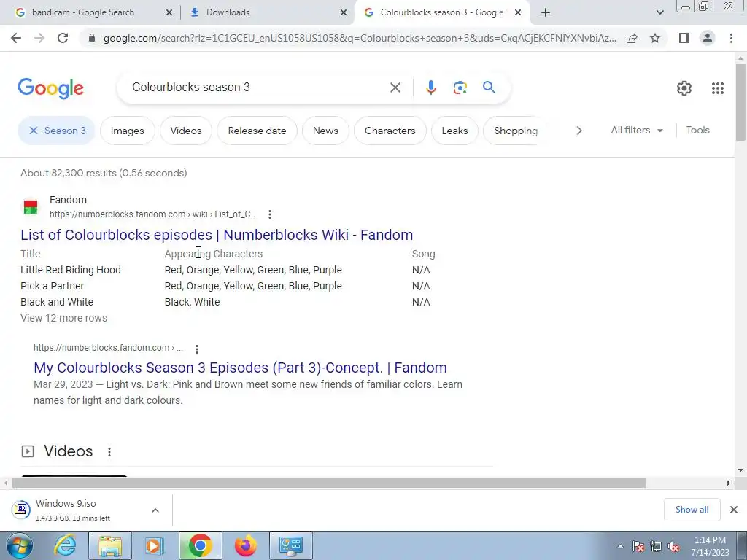Share this page via address bar icon
The width and height of the screenshot is (747, 560).
click(632, 38)
